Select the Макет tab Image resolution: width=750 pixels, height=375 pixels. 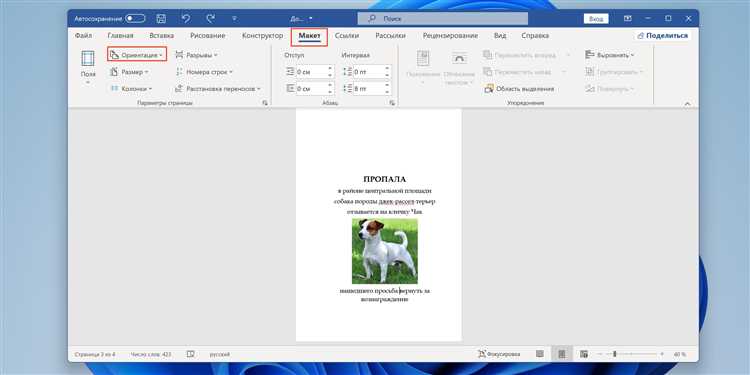[x=309, y=36]
